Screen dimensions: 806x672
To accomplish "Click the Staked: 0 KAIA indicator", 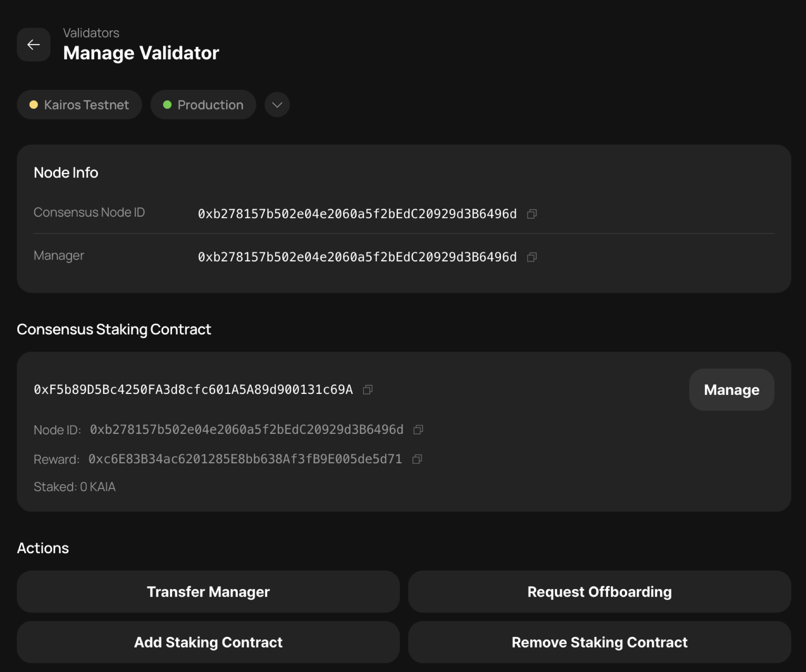I will point(74,487).
